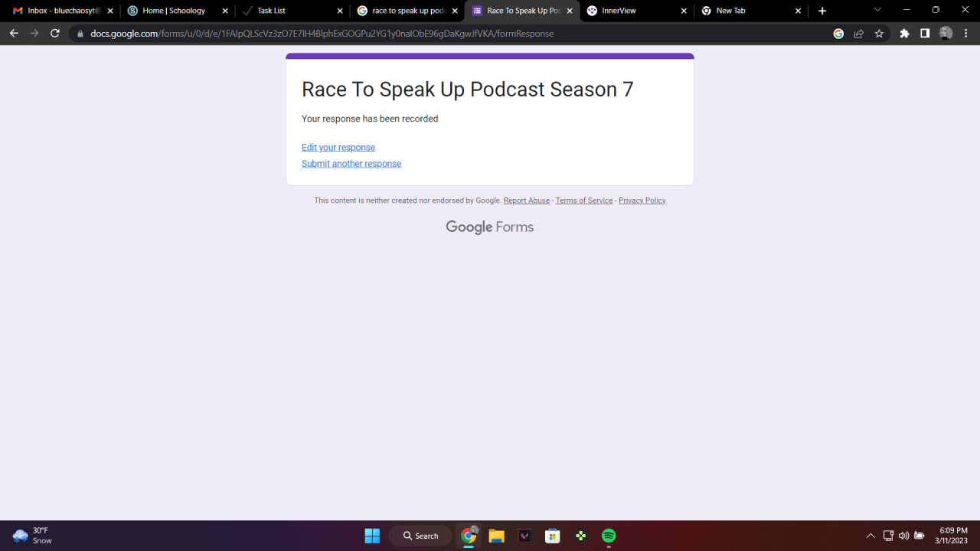Open the Privacy Policy link
The width and height of the screenshot is (980, 551).
pos(642,201)
